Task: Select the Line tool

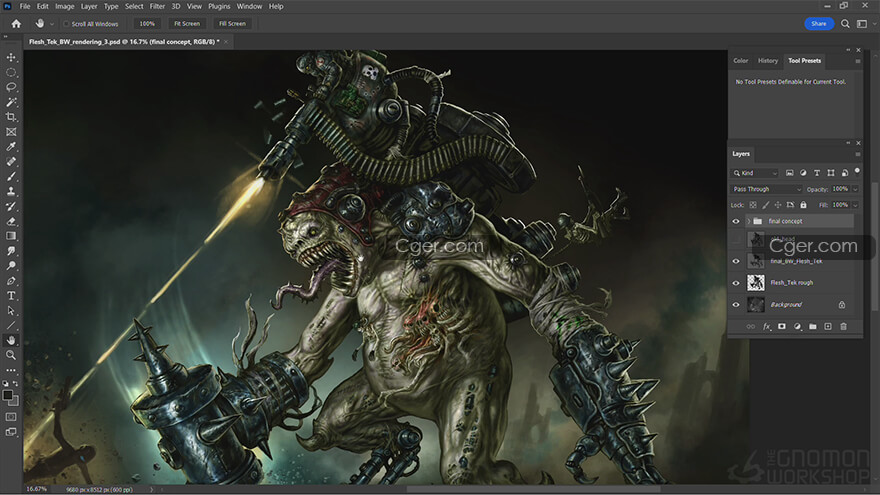Action: 11,325
